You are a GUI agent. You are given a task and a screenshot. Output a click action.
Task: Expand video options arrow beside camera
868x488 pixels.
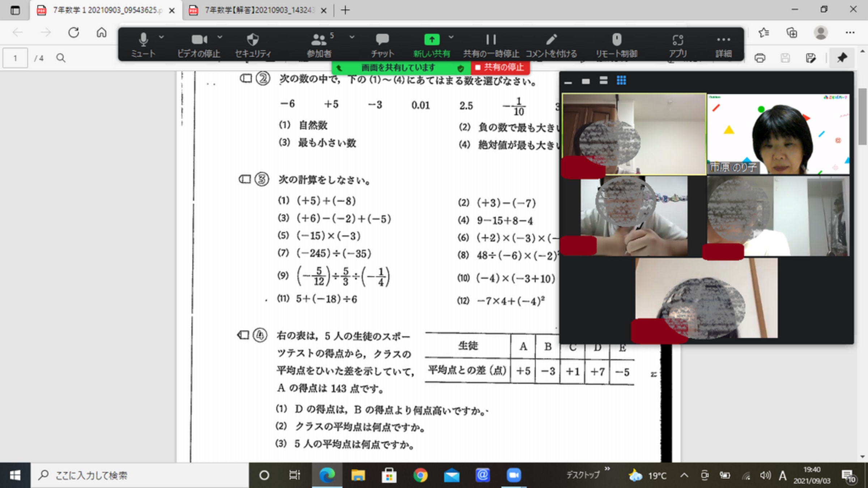click(220, 37)
